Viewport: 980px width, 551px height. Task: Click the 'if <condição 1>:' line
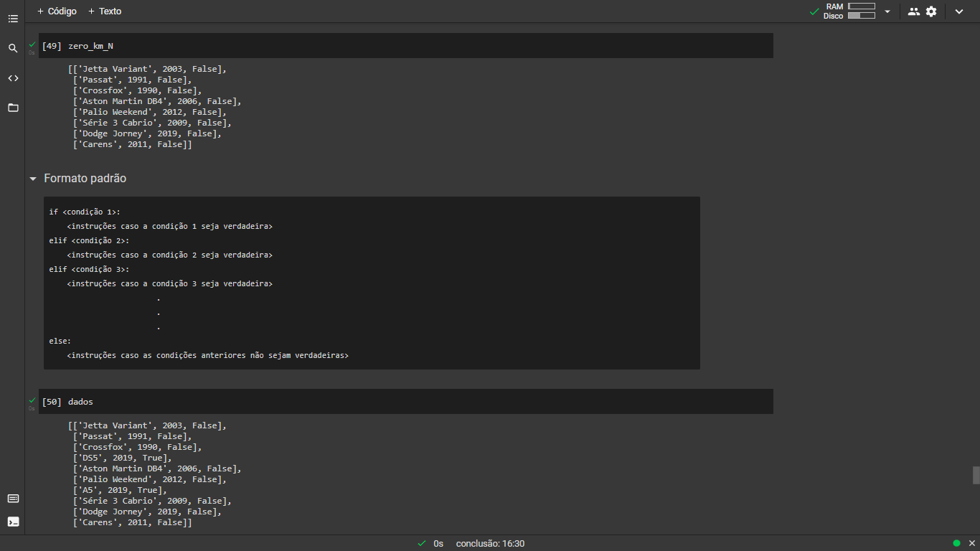click(85, 212)
